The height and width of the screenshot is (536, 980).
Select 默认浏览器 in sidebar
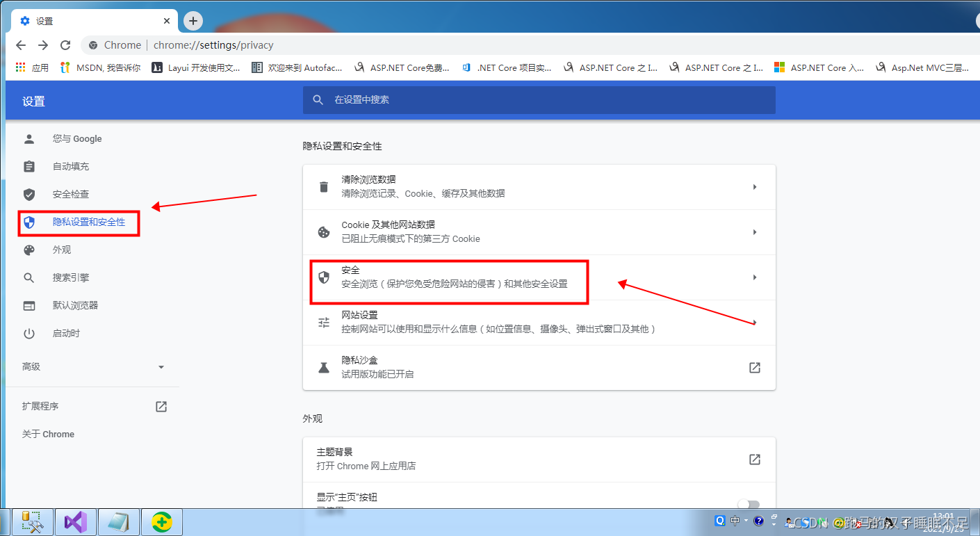pyautogui.click(x=75, y=306)
